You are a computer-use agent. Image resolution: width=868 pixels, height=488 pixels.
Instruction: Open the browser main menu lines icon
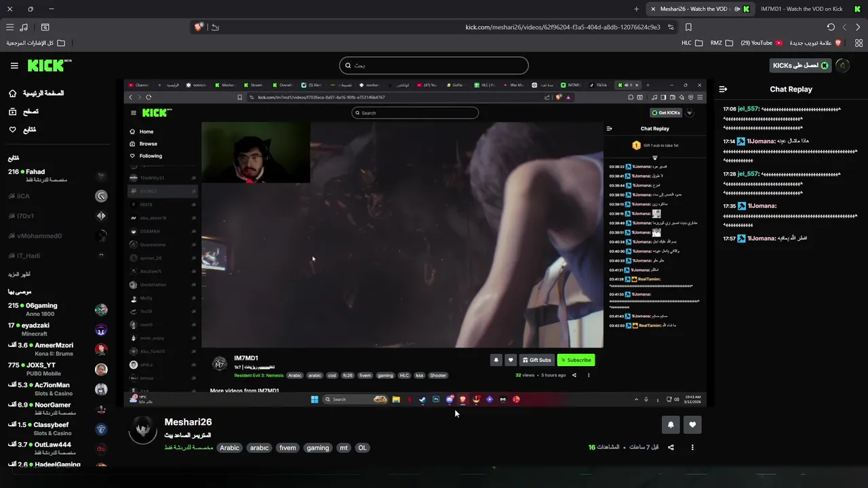(x=9, y=27)
